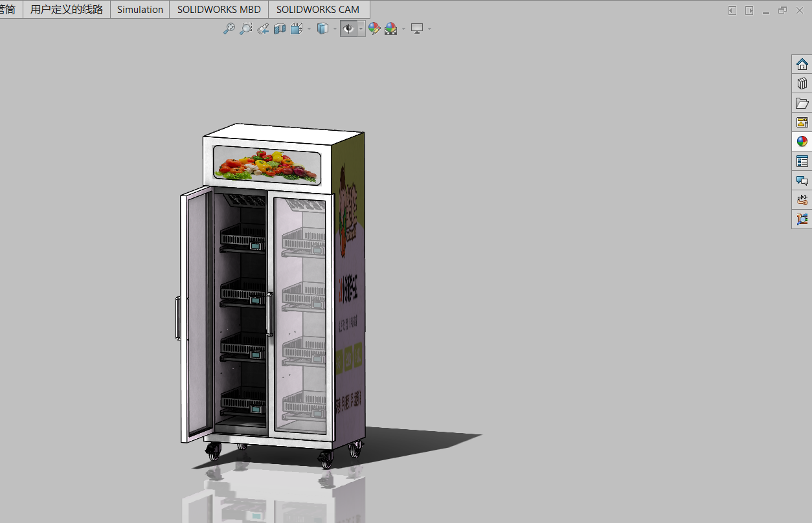Open the Design Library task pane
Screen dimensions: 812x523
pos(802,83)
